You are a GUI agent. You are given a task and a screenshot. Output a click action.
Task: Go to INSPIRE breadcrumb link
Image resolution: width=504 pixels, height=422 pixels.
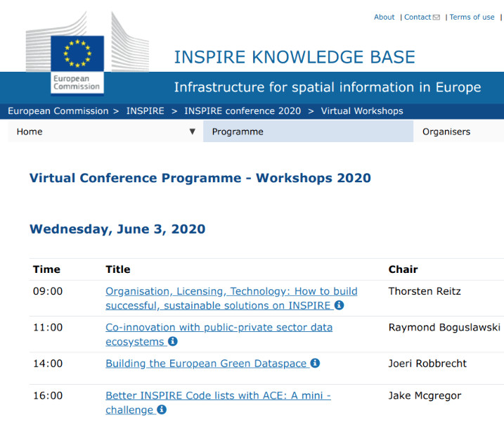pos(145,111)
